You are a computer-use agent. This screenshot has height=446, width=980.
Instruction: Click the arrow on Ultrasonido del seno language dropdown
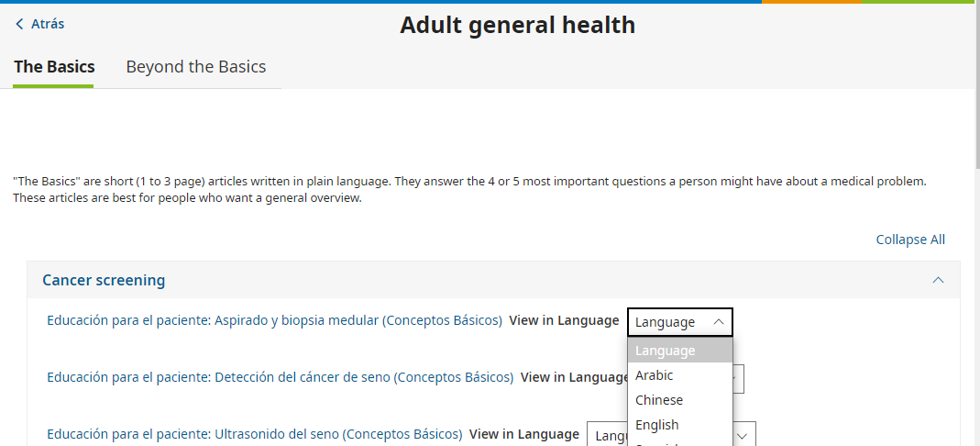743,435
